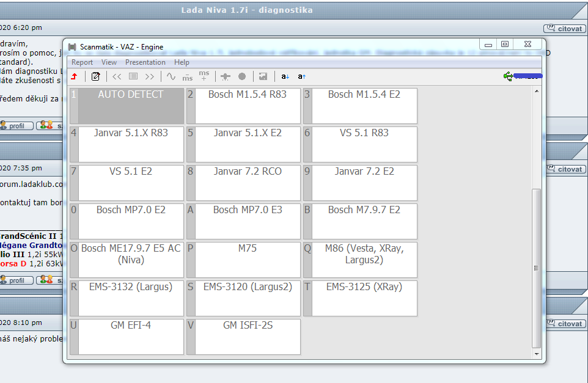Click the top citovat quote button
Viewport: 588px width, 383px height.
click(564, 29)
